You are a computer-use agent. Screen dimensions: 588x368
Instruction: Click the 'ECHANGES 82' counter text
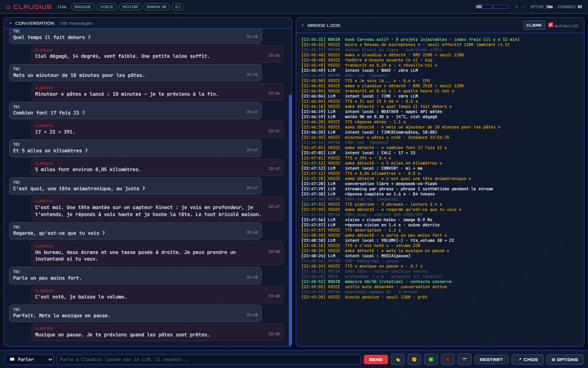pyautogui.click(x=570, y=7)
